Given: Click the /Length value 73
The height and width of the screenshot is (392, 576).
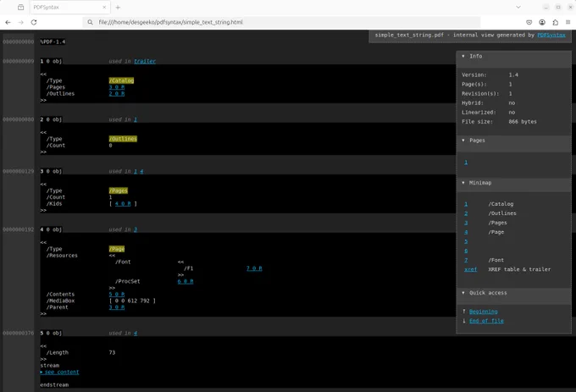Looking at the screenshot, I should coord(112,353).
